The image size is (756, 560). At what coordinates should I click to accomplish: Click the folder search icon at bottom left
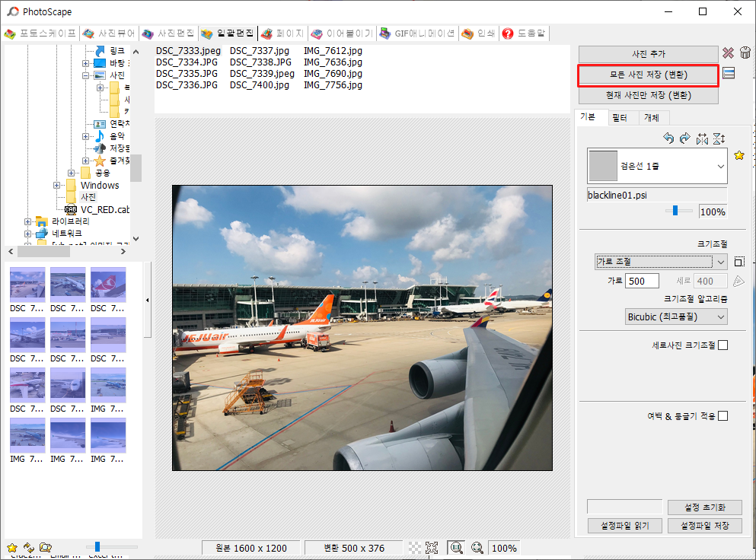click(46, 548)
